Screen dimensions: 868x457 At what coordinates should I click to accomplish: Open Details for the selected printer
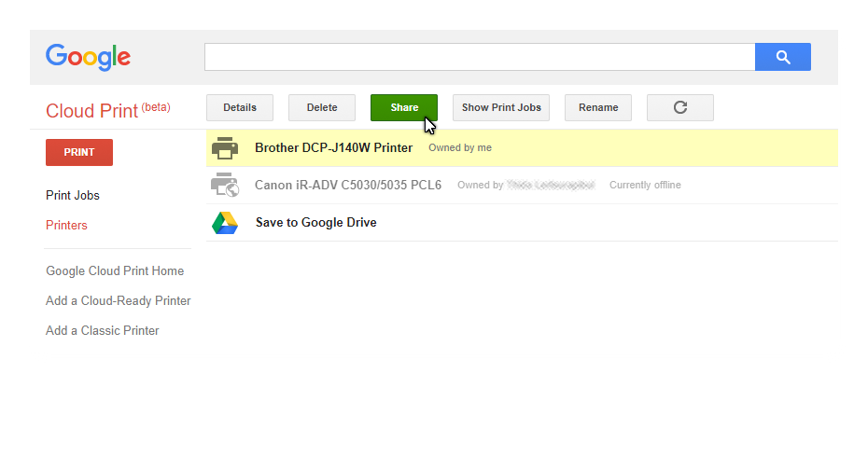(239, 107)
